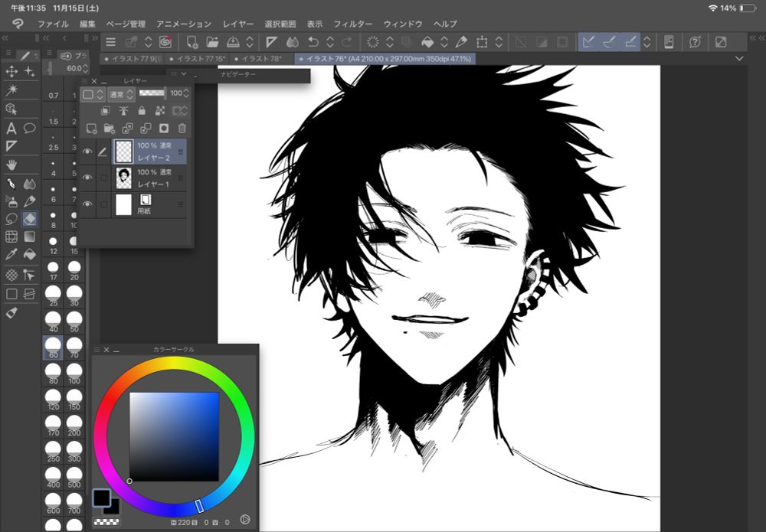Switch to the イラスト78 tab
Viewport: 766px width, 532px height.
pyautogui.click(x=261, y=58)
